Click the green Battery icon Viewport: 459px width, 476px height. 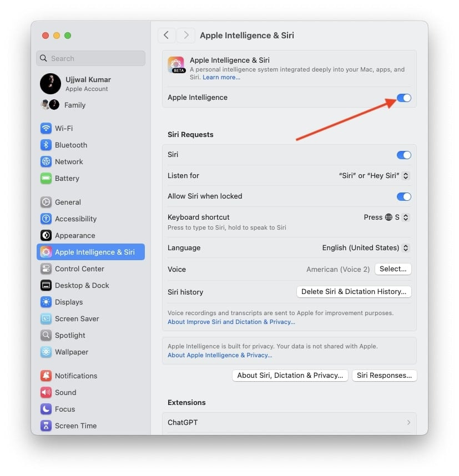[46, 179]
